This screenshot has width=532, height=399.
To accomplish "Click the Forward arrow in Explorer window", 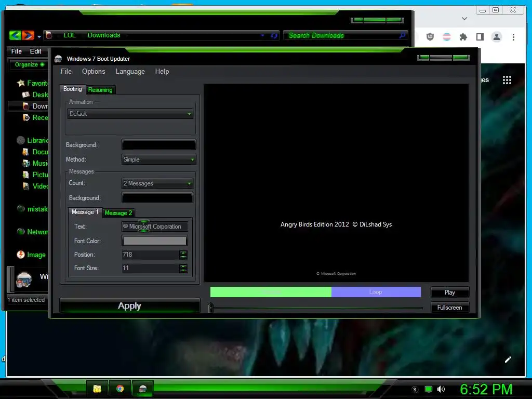I will coord(28,35).
